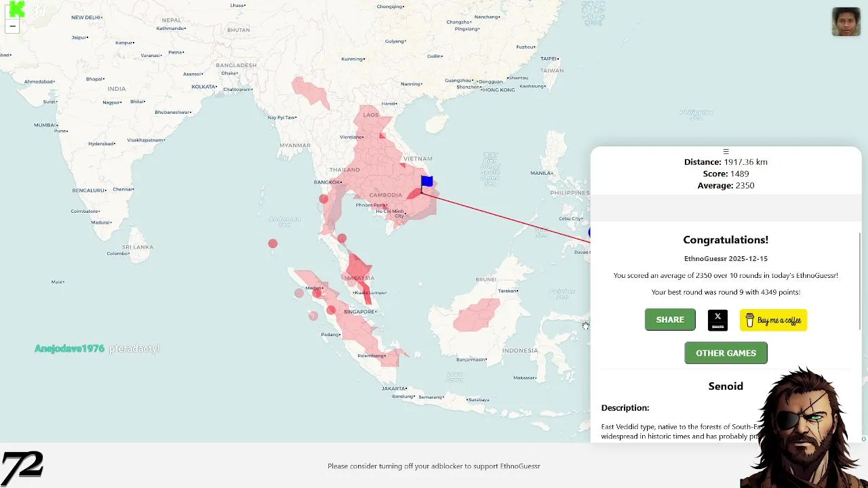This screenshot has height=488, width=868.
Task: Click the blue flag marker in Vietnam
Action: point(427,182)
